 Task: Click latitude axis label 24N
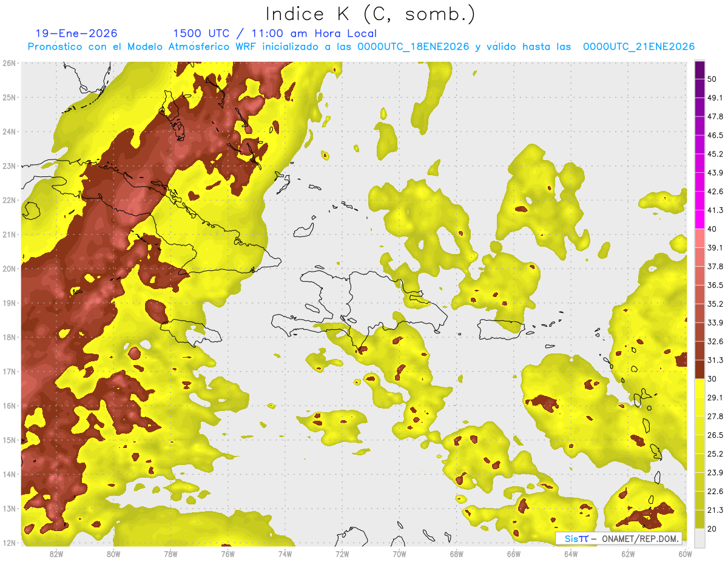(9, 132)
